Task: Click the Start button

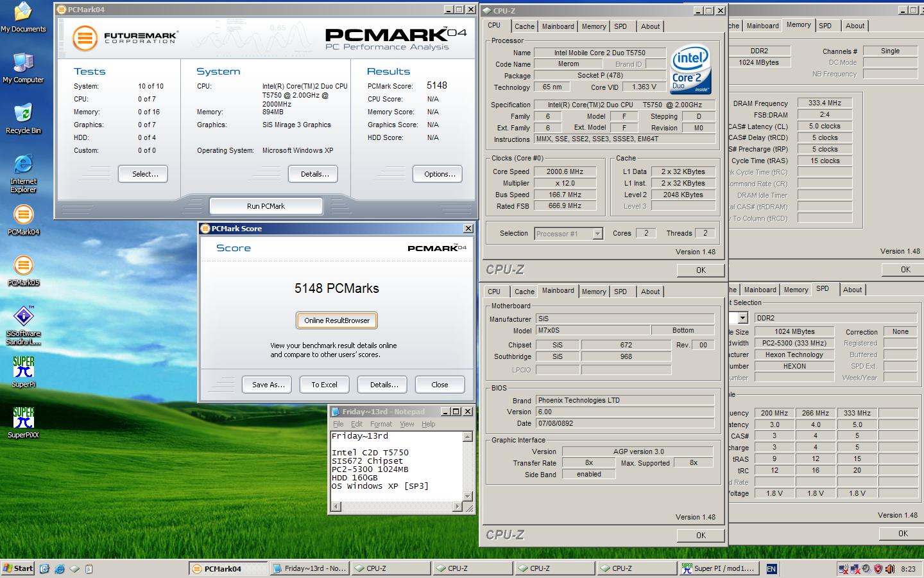Action: (x=18, y=568)
